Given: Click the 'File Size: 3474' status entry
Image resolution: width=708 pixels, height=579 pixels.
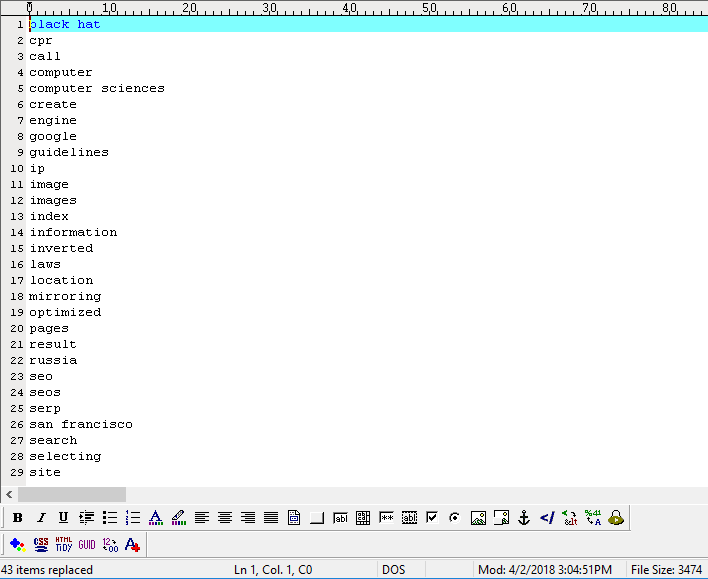Looking at the screenshot, I should (x=666, y=570).
